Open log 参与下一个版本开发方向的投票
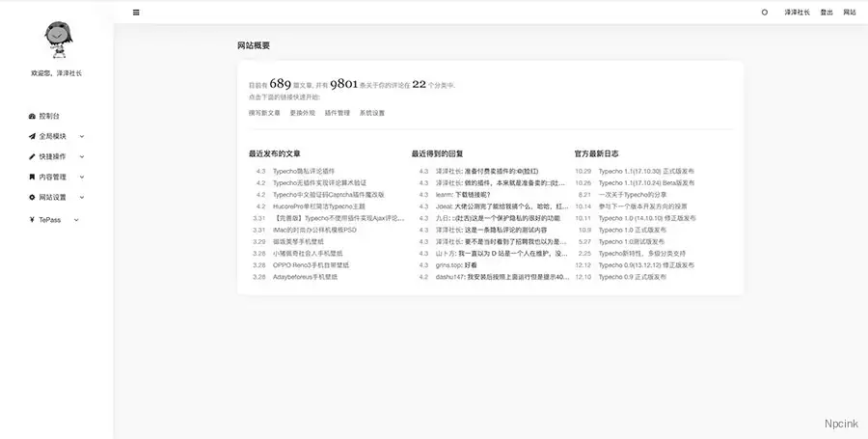Image resolution: width=868 pixels, height=439 pixels. 642,206
